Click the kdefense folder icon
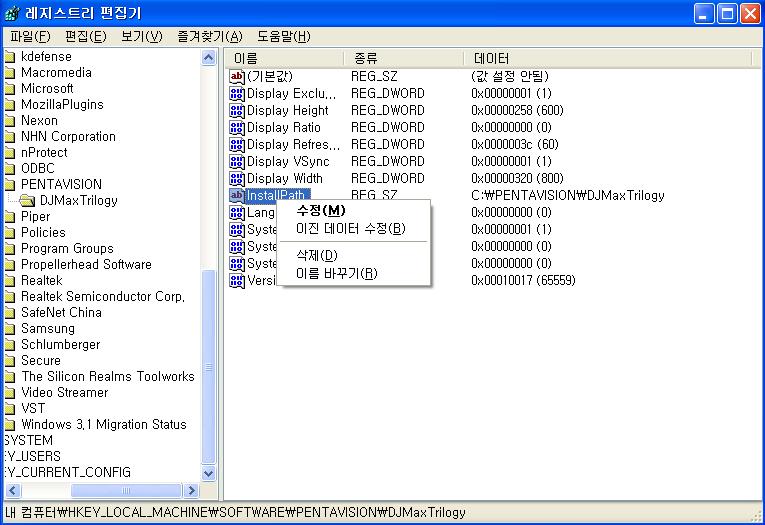Viewport: 765px width, 525px height. (x=10, y=57)
